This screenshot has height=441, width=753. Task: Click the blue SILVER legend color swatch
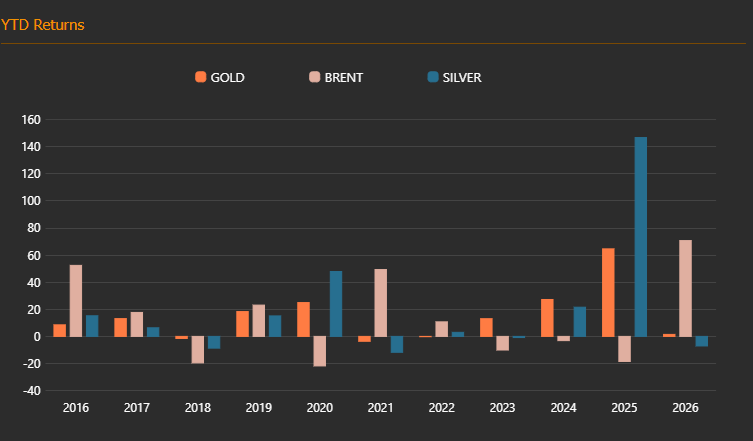[433, 77]
